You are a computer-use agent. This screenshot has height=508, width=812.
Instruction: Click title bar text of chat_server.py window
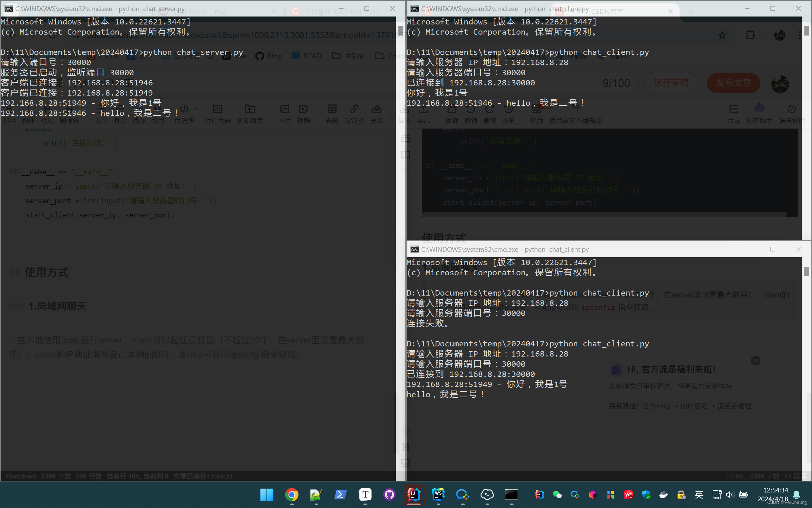pyautogui.click(x=100, y=9)
